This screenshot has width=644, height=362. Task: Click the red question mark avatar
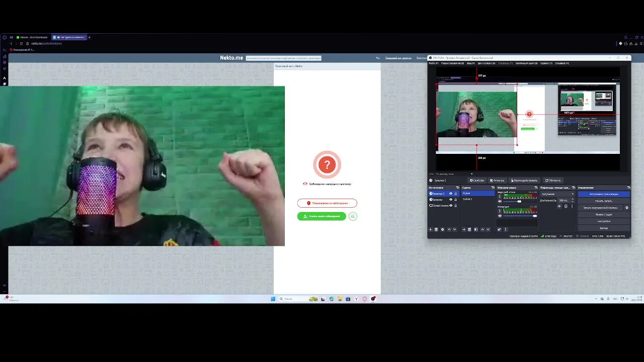(x=327, y=164)
